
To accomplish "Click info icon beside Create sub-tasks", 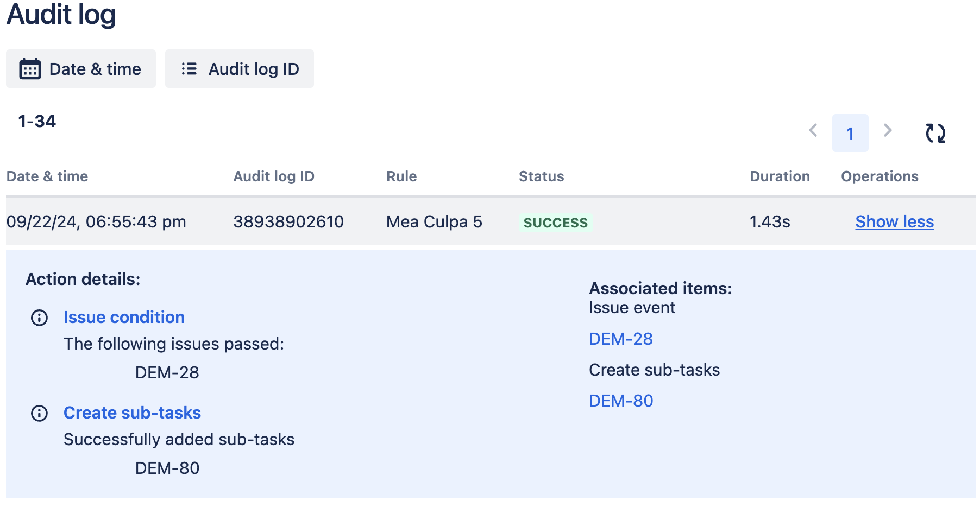I will pos(39,413).
